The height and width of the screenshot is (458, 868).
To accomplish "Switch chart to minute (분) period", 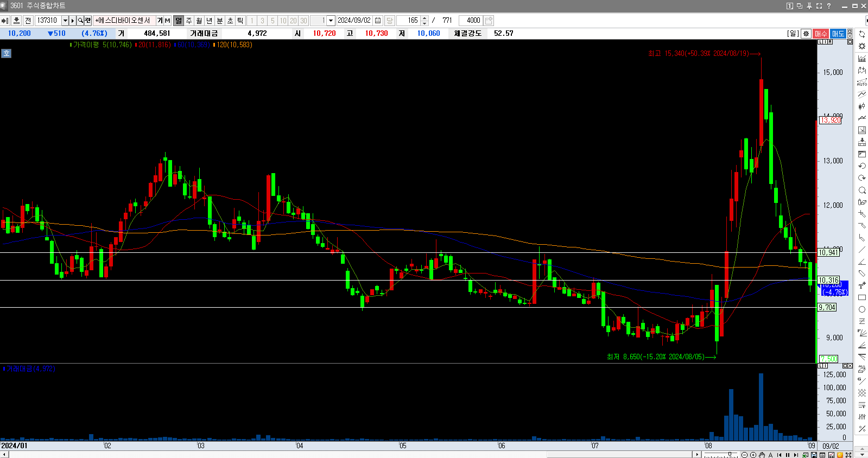I will [220, 21].
